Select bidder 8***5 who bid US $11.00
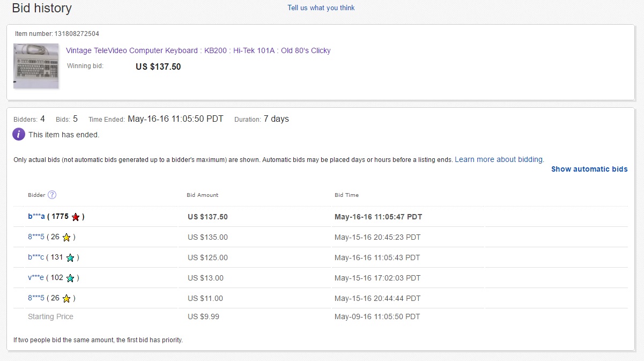 (36, 298)
